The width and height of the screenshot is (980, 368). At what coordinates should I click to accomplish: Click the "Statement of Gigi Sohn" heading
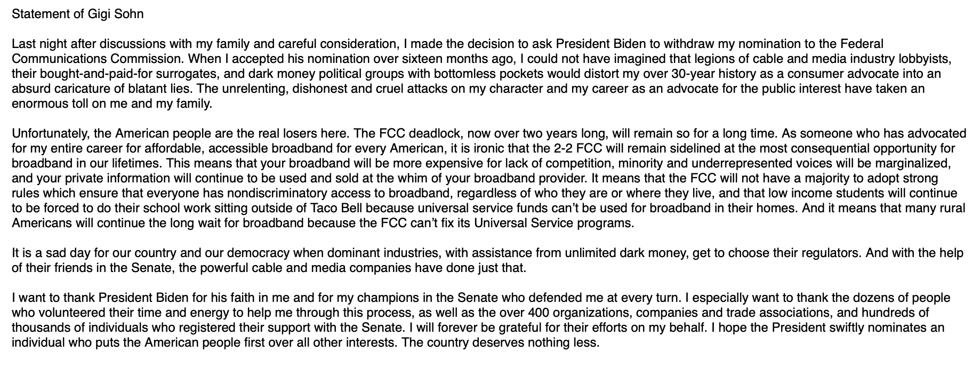[77, 14]
